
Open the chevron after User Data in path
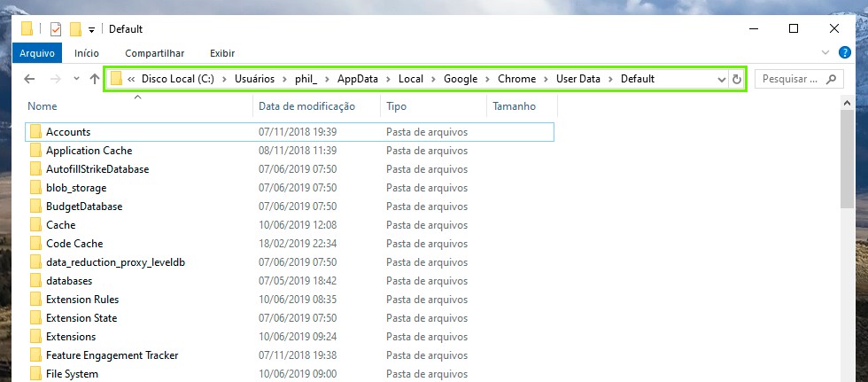click(x=610, y=79)
